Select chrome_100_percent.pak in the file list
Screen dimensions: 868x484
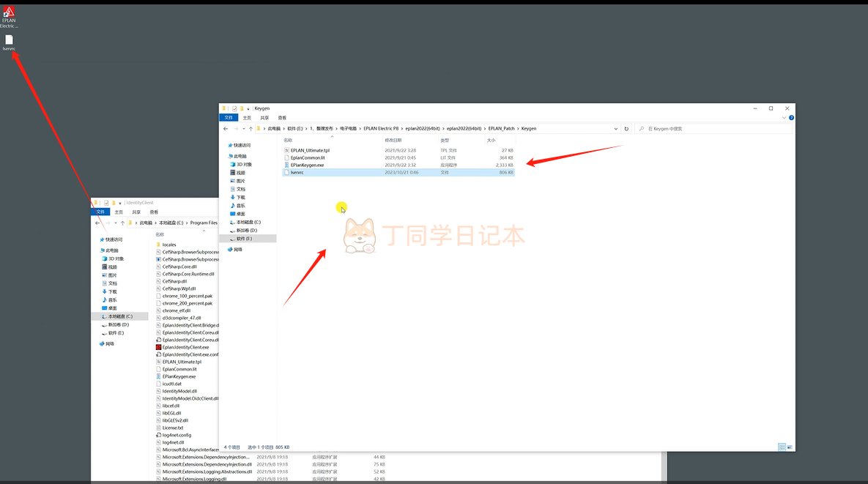tap(187, 296)
